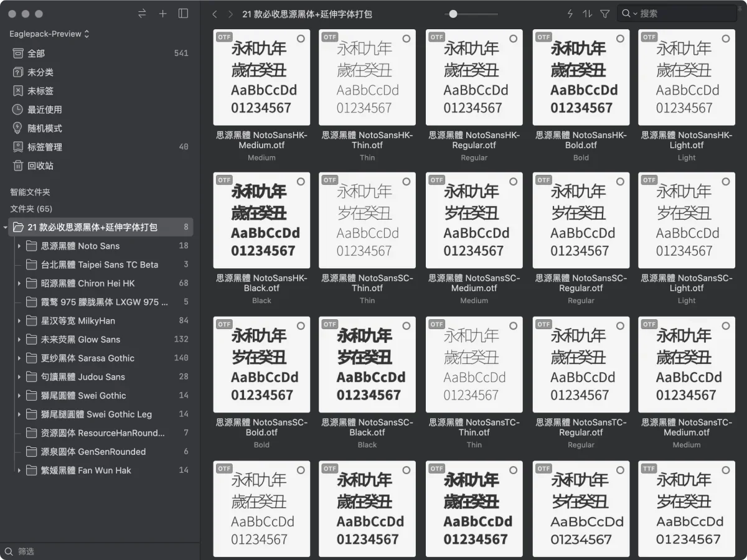Open the Eaglepack-Preview library dropdown
This screenshot has height=560, width=747.
(x=50, y=34)
